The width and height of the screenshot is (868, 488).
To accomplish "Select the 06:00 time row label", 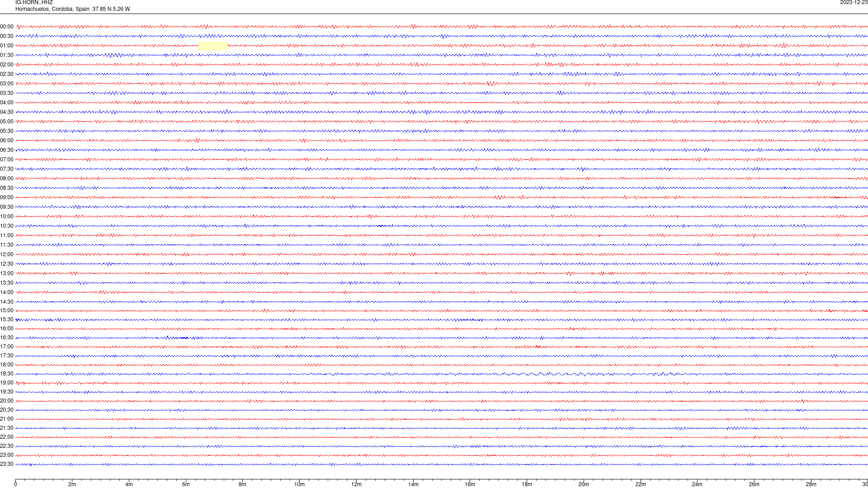I will [7, 141].
